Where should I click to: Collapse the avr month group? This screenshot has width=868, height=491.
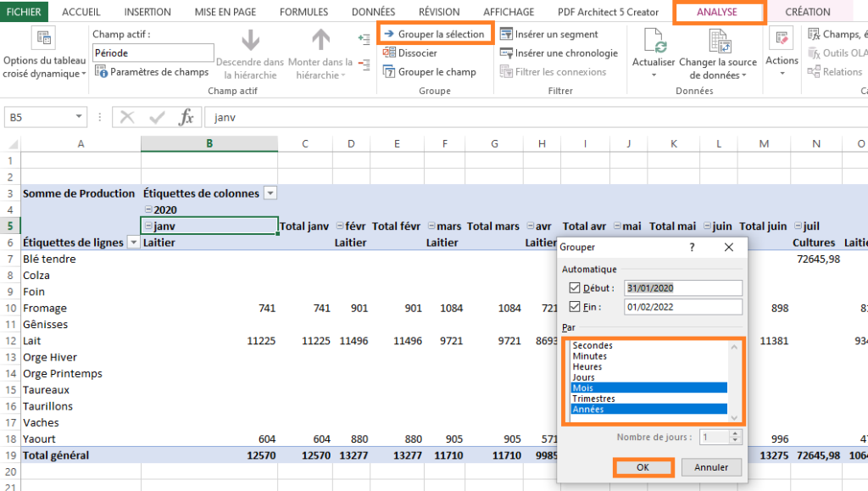531,226
